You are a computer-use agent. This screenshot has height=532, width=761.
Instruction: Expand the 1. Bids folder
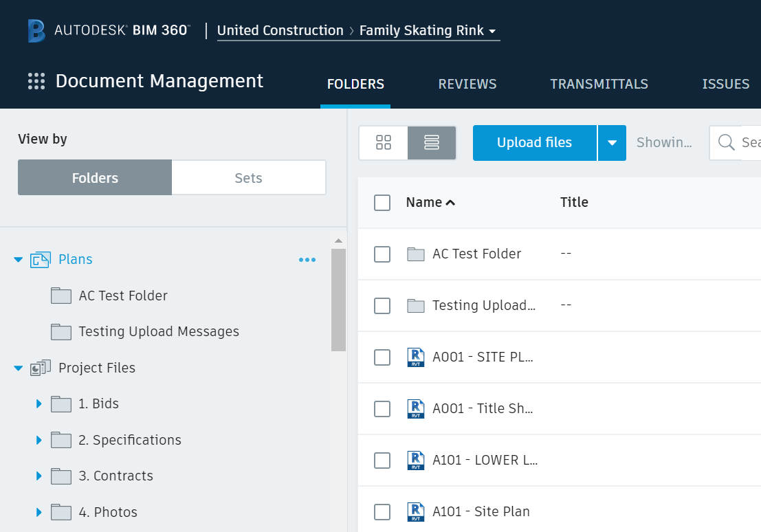(39, 403)
